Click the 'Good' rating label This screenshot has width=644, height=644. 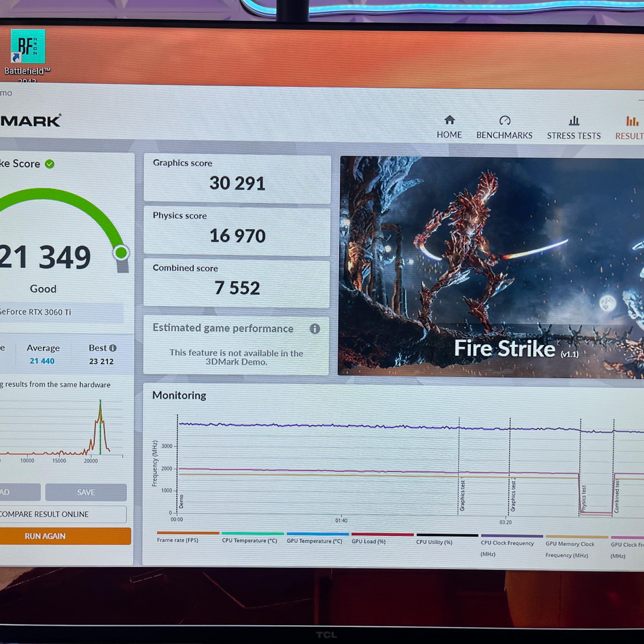43,289
